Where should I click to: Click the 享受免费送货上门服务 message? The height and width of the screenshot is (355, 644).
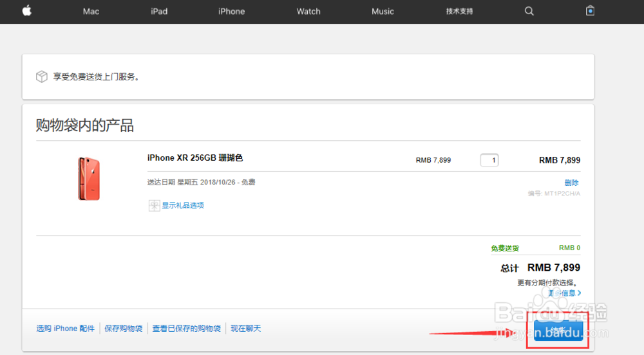pyautogui.click(x=96, y=77)
